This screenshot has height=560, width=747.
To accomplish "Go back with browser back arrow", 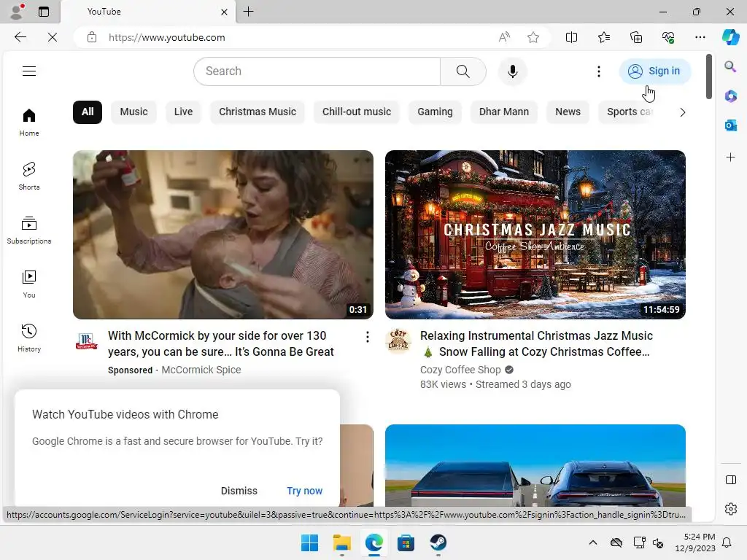I will 20,37.
